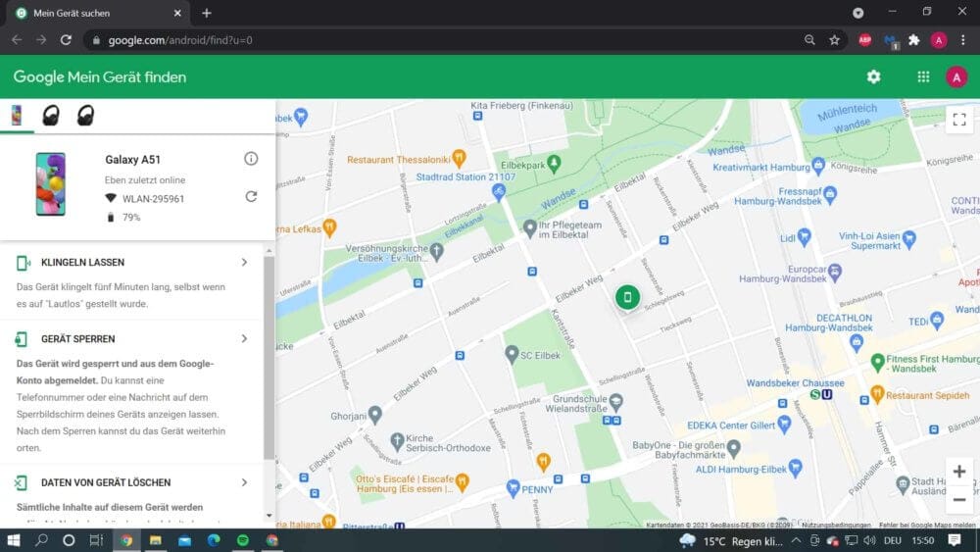Open Windows taskbar search
This screenshot has height=552, width=980.
point(41,540)
